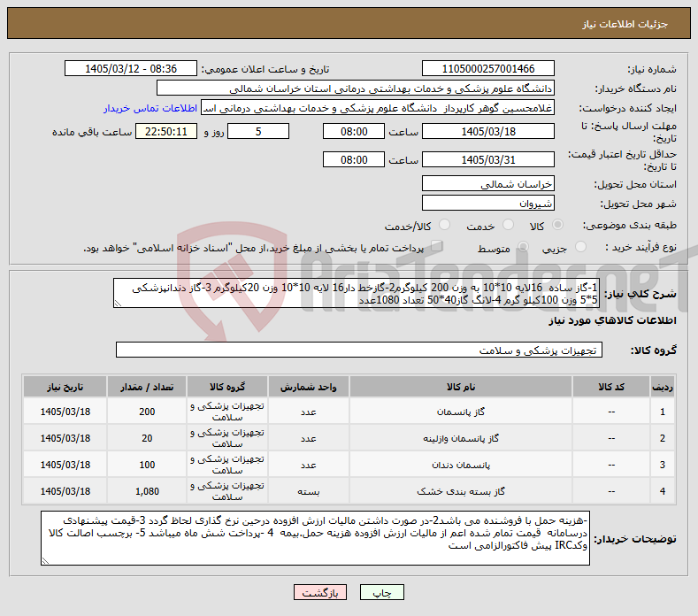Viewport: 698px width, 616px height.
Task: Select the کالا/خدمت radio button
Action: (x=444, y=225)
